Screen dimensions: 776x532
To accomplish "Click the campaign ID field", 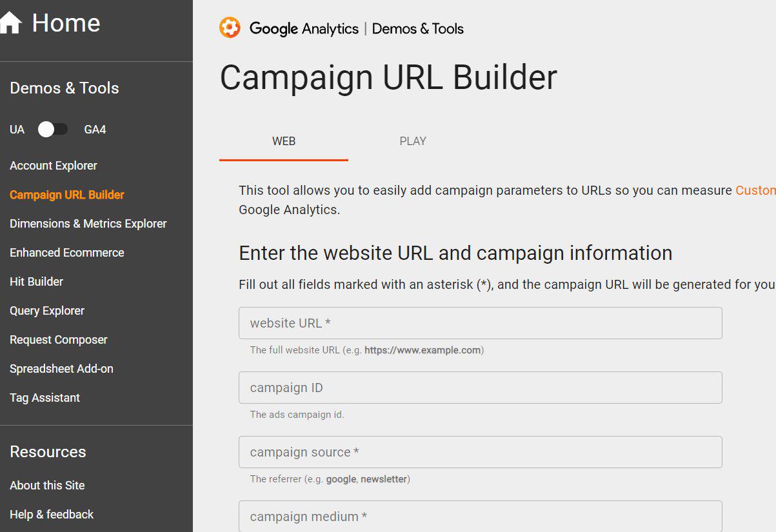I will tap(480, 388).
